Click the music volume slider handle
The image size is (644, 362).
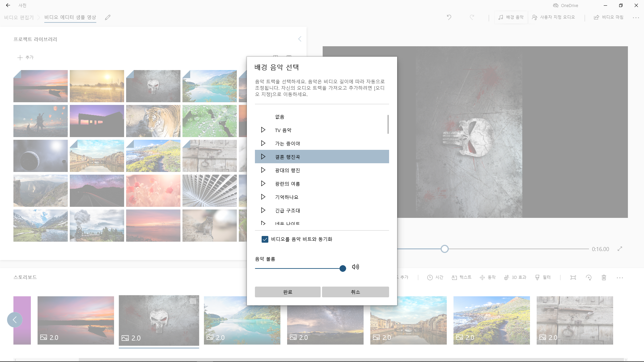pos(342,268)
